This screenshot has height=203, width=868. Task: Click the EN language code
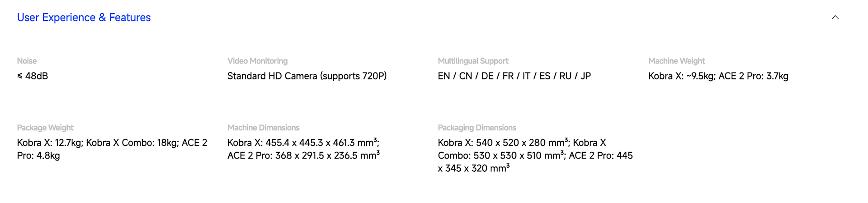pos(443,76)
